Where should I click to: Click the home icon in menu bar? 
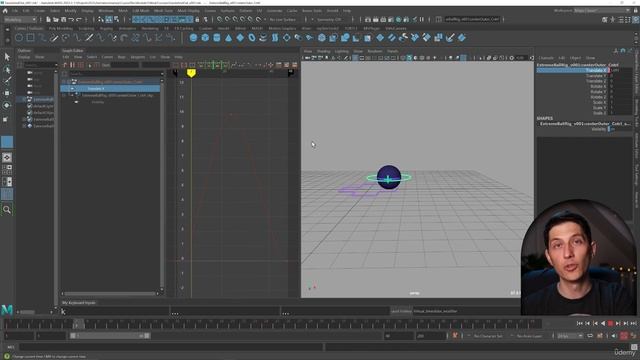tap(5, 11)
